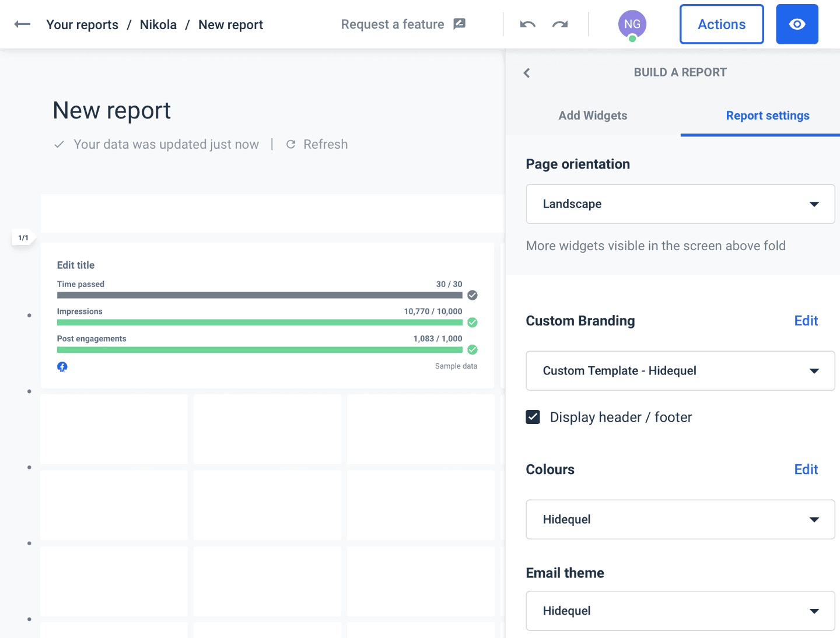Click Edit title on the goals widget
840x638 pixels.
(75, 265)
